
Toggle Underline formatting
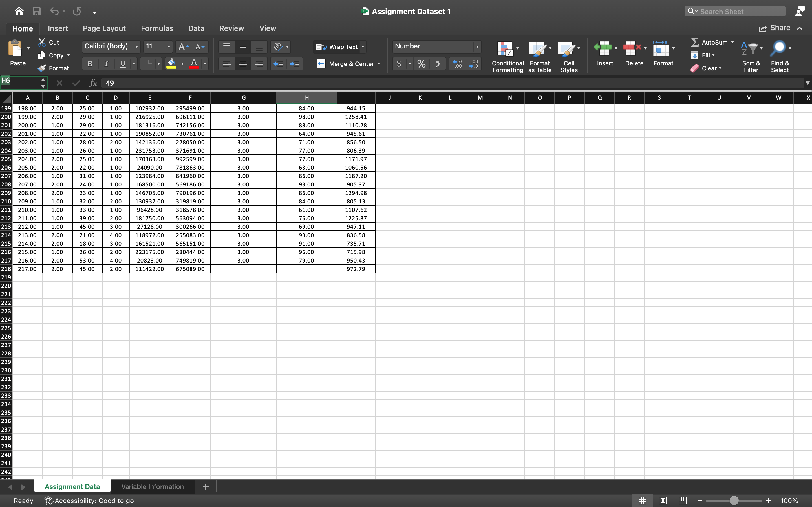coord(122,63)
